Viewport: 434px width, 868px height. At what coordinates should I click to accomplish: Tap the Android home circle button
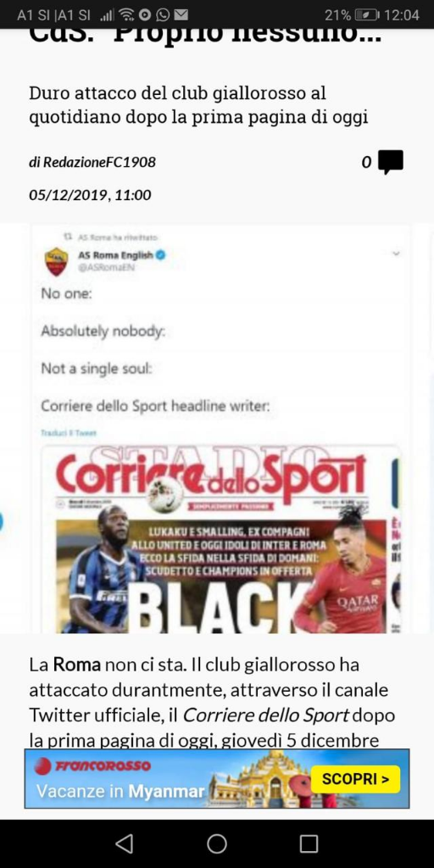click(217, 843)
